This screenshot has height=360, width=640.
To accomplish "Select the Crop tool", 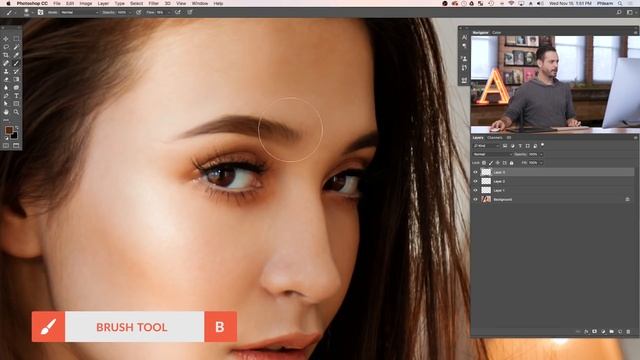I will pyautogui.click(x=6, y=55).
